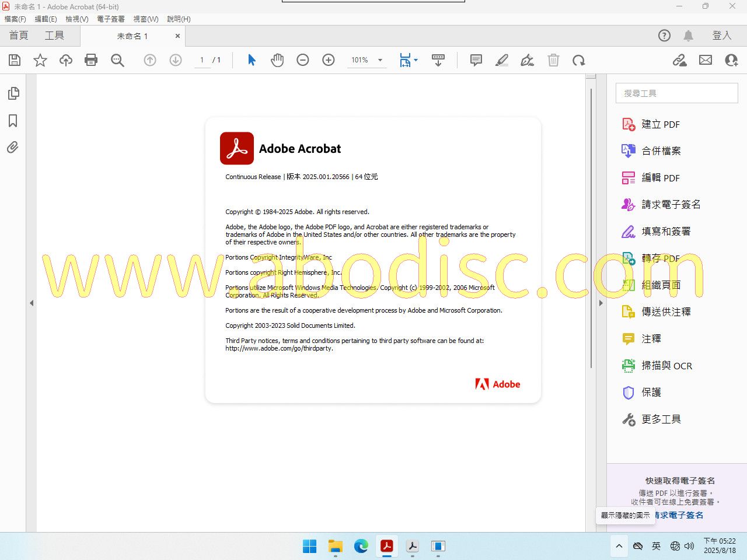Screen dimensions: 747x560
Task: Open the 檔案(F) menu
Action: point(15,19)
